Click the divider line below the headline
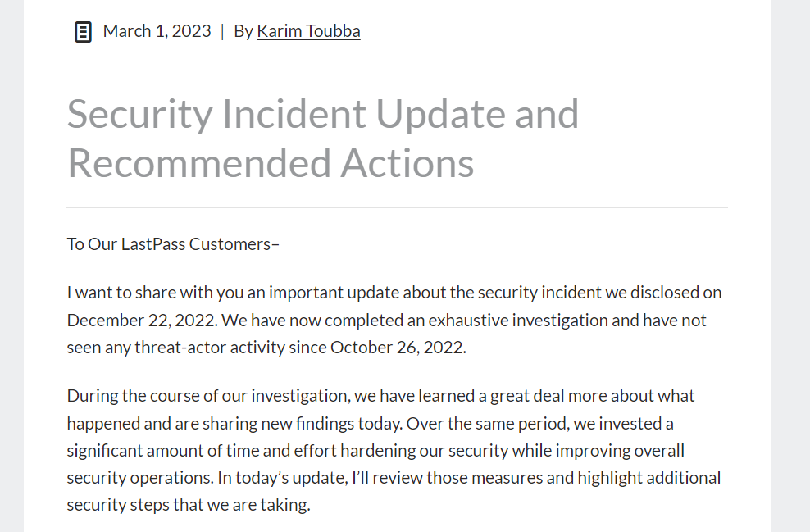The width and height of the screenshot is (810, 532). [397, 208]
